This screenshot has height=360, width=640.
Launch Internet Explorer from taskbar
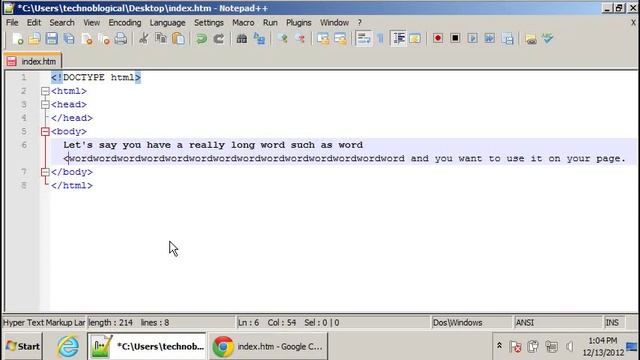click(x=68, y=346)
